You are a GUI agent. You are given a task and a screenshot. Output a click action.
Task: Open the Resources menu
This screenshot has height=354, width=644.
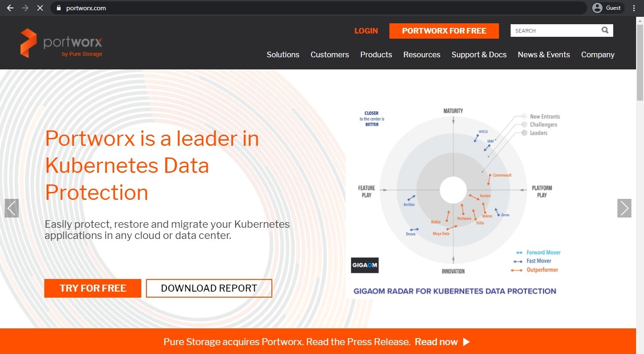pyautogui.click(x=422, y=54)
